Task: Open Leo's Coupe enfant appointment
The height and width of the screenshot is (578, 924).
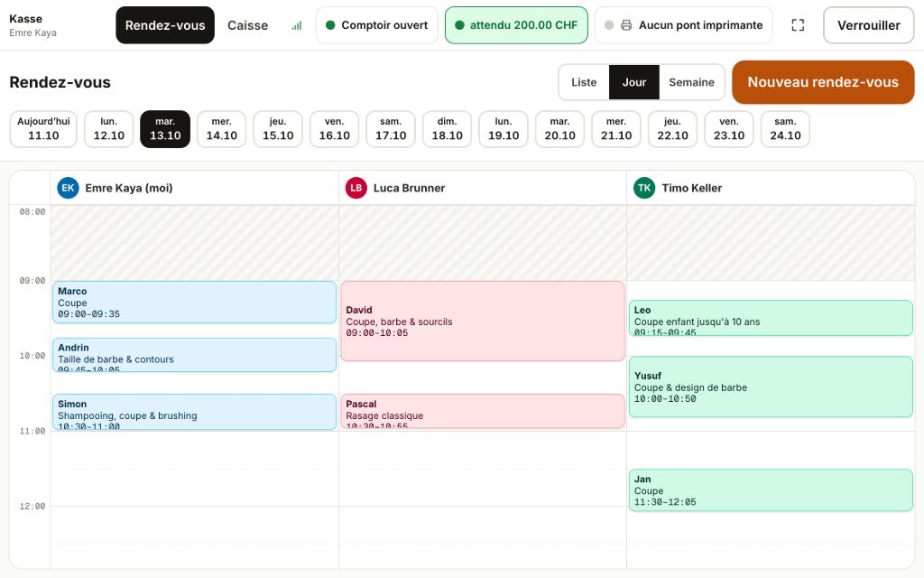Action: click(x=771, y=318)
